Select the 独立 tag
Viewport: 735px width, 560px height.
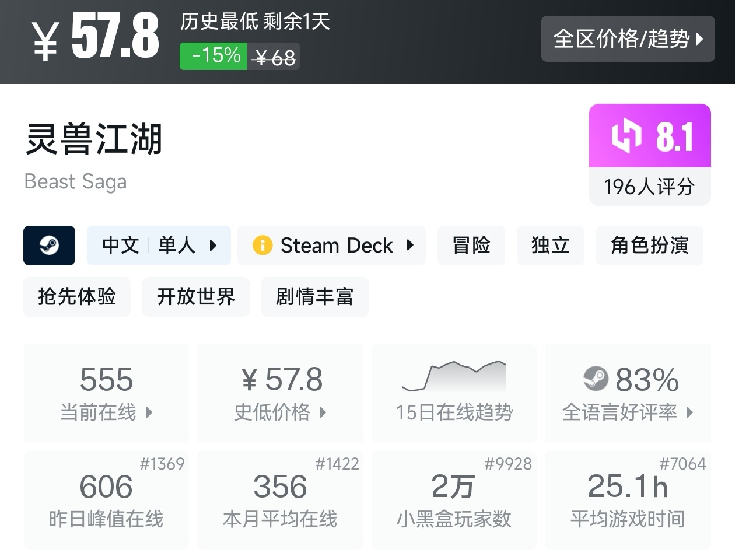click(x=550, y=246)
